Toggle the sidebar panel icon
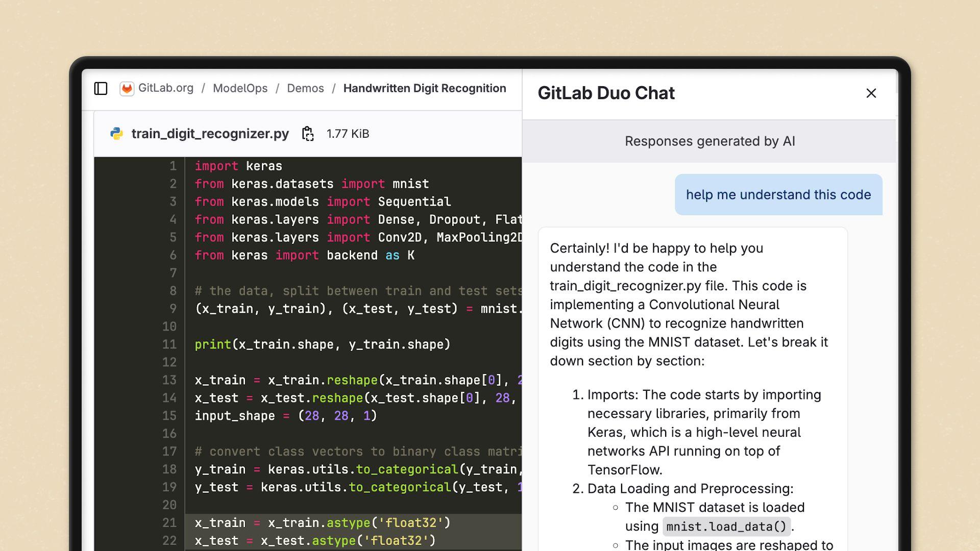This screenshot has width=980, height=551. tap(101, 89)
